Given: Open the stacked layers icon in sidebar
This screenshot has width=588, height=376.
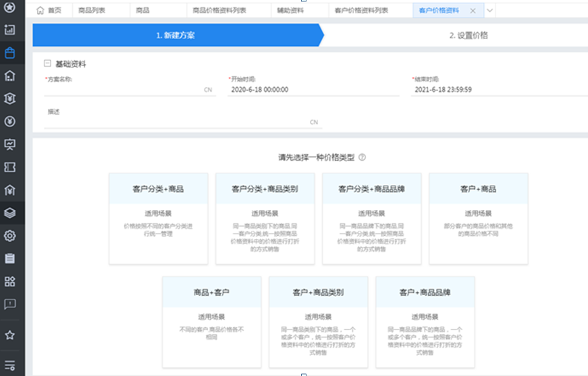Looking at the screenshot, I should 10,213.
